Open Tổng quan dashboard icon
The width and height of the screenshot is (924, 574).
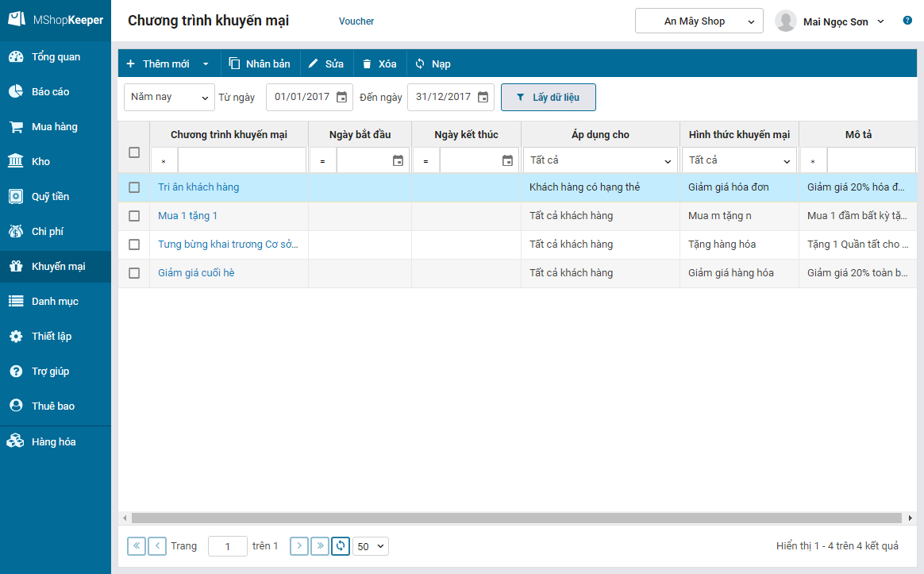click(x=16, y=56)
